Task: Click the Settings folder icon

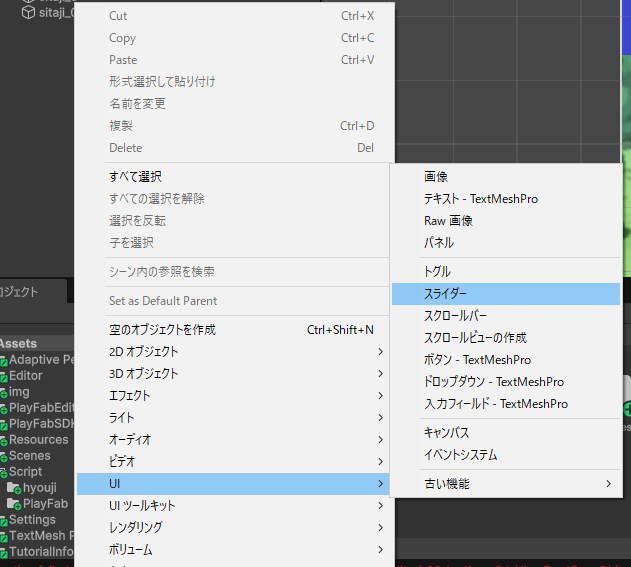Action: (x=4, y=520)
